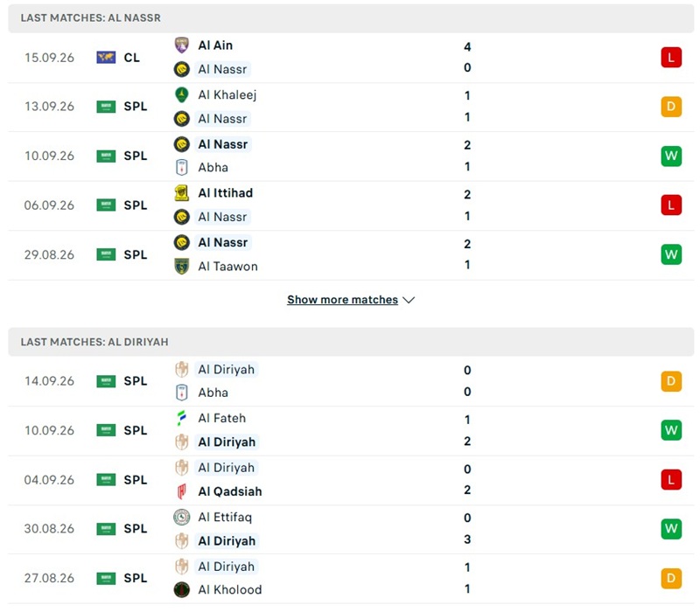700x612 pixels.
Task: Click the Al Qadsiah club crest
Action: coord(182,491)
